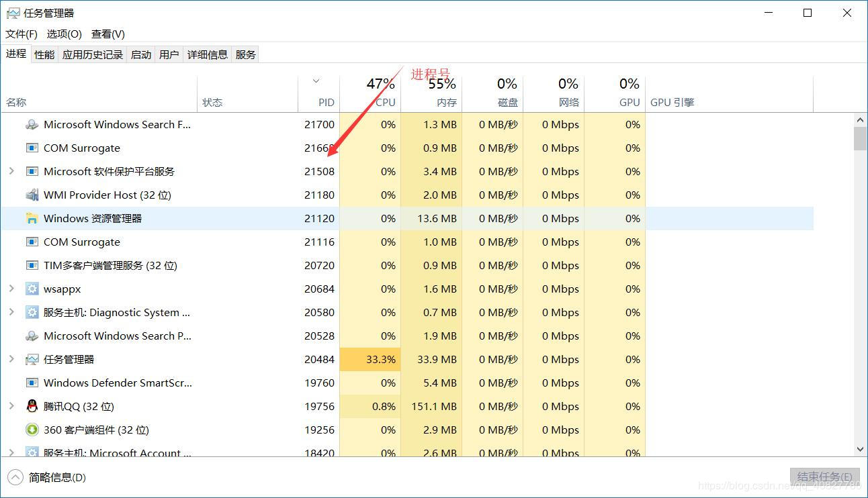This screenshot has width=868, height=498.
Task: Select 360 客户端组件 (32 位) name
Action: (96, 430)
